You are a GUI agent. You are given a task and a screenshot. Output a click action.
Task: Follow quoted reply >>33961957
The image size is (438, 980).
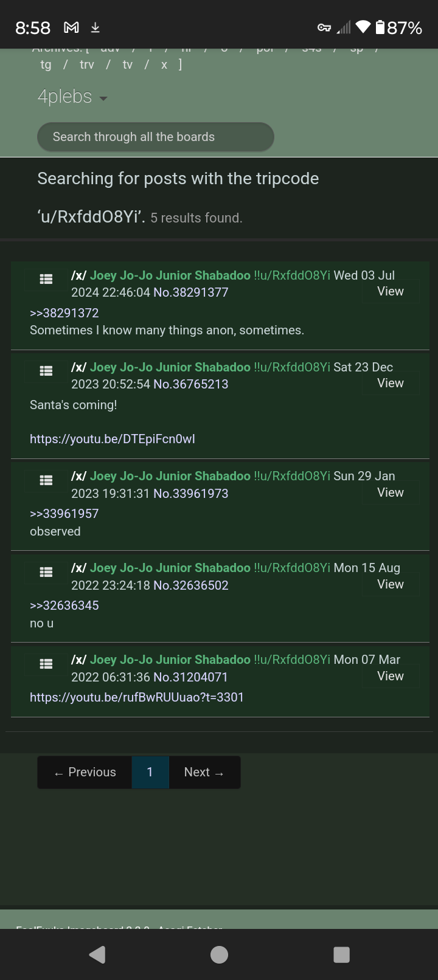64,514
